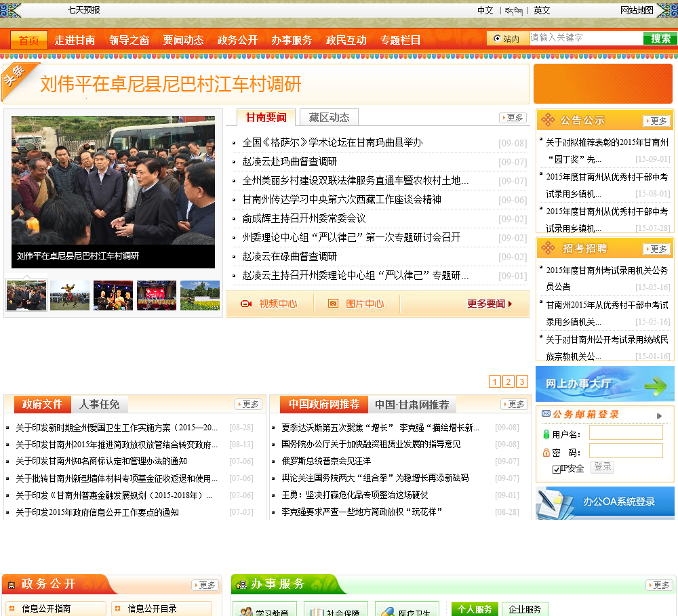Click the 信息公开指南 item icon
The height and width of the screenshot is (616, 678).
[x=12, y=609]
